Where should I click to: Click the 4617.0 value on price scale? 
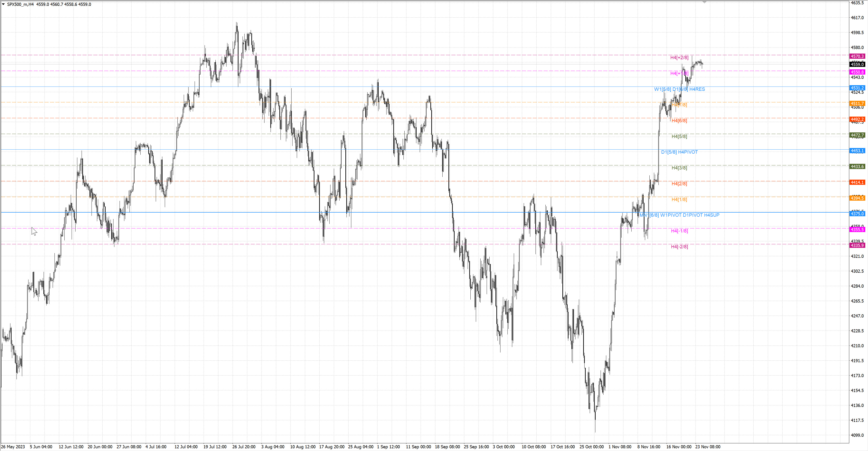pos(857,18)
